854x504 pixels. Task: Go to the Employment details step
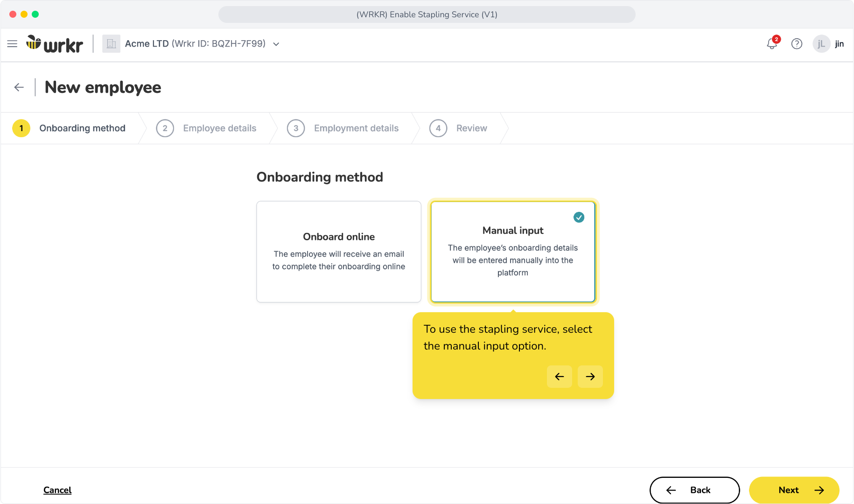point(343,128)
